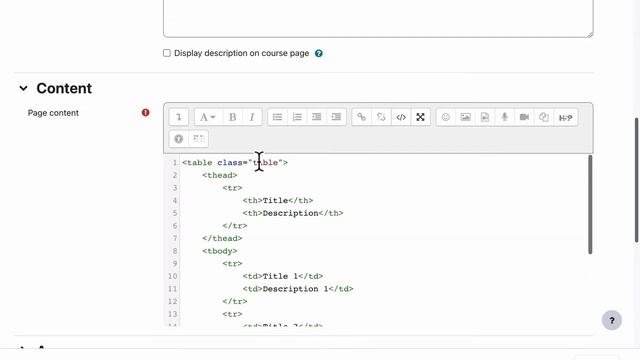
Task: Apply bold formatting
Action: point(233,117)
